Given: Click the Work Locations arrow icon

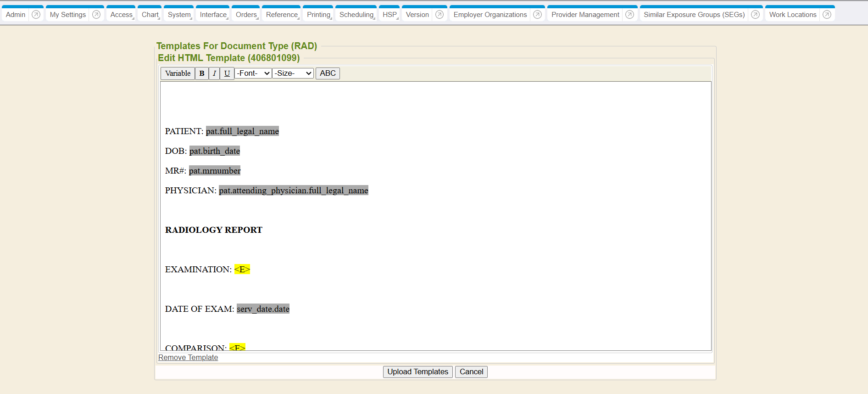Looking at the screenshot, I should click(x=827, y=15).
